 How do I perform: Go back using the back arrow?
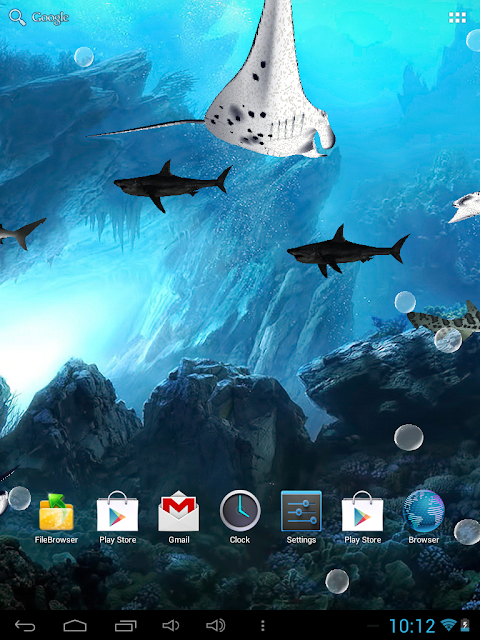click(x=25, y=625)
